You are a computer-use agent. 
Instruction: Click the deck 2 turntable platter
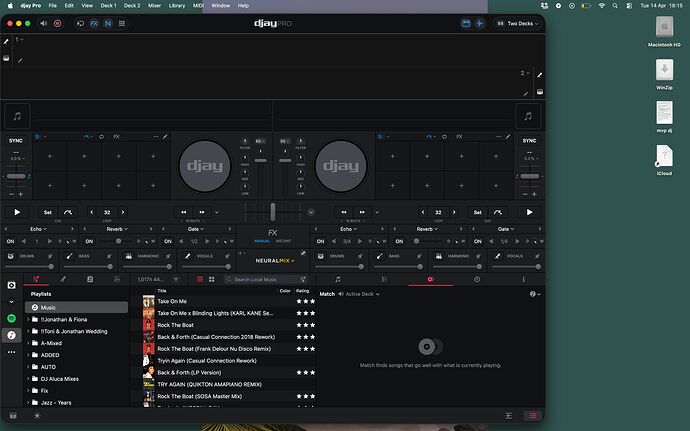[x=341, y=166]
